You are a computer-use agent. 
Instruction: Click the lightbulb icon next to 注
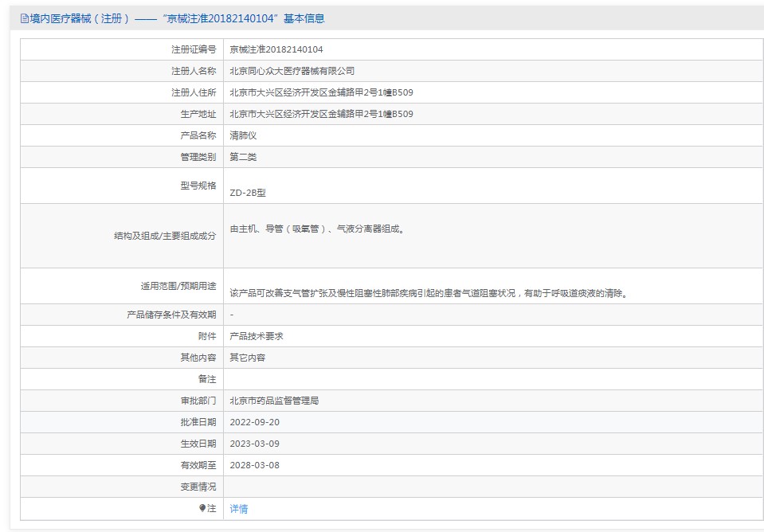coord(202,508)
